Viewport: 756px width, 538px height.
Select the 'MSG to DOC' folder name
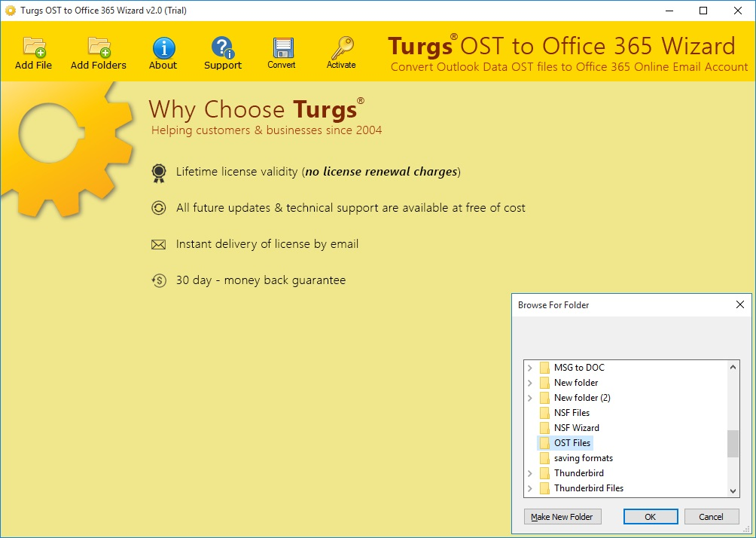579,368
